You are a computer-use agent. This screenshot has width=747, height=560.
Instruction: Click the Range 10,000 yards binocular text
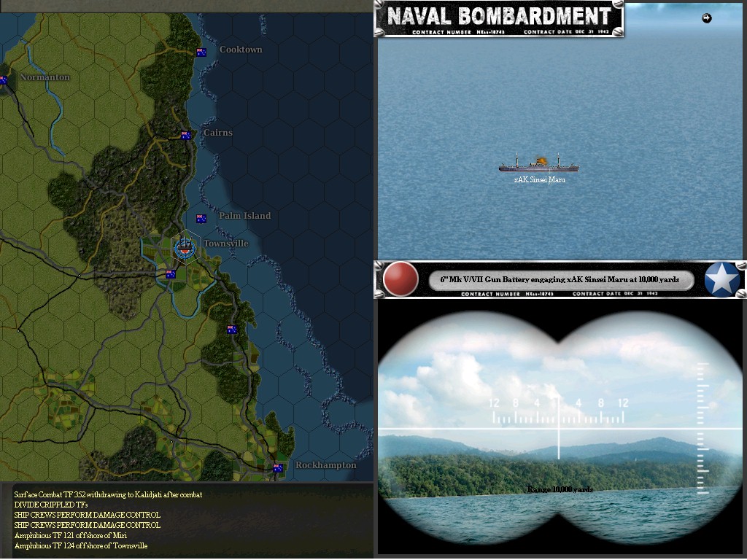point(560,489)
